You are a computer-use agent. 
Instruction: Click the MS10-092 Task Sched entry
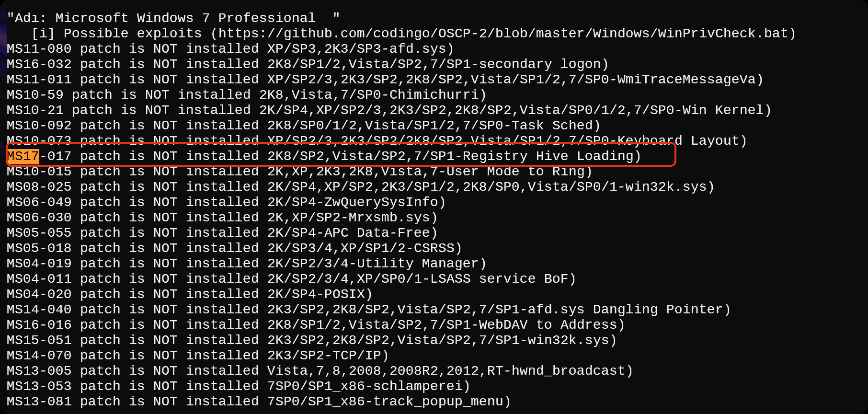click(303, 126)
